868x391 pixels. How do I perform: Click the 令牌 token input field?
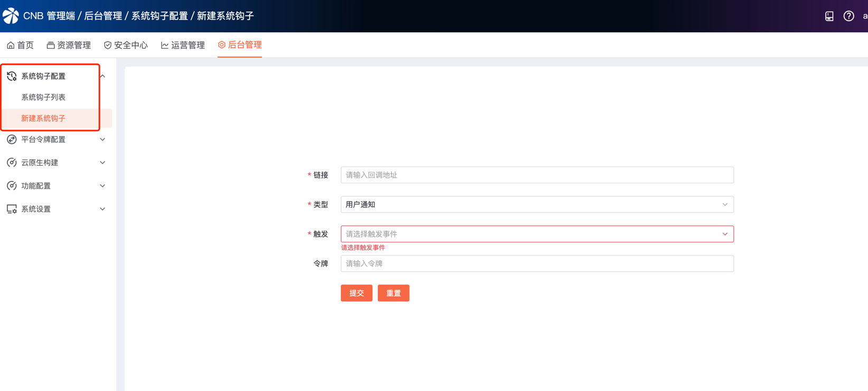537,263
